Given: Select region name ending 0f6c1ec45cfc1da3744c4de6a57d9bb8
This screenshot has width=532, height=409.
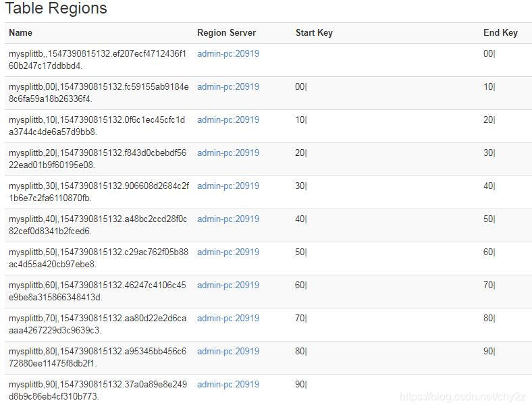Looking at the screenshot, I should (97, 126).
